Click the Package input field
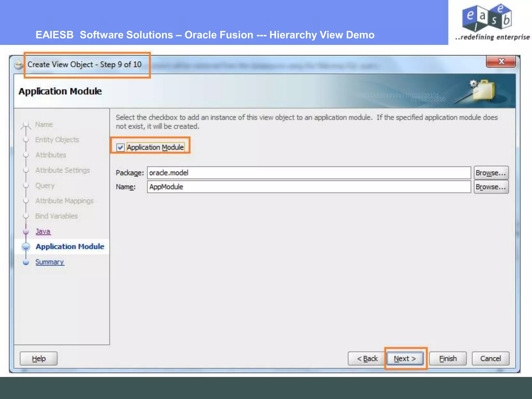The width and height of the screenshot is (532, 399). (309, 173)
